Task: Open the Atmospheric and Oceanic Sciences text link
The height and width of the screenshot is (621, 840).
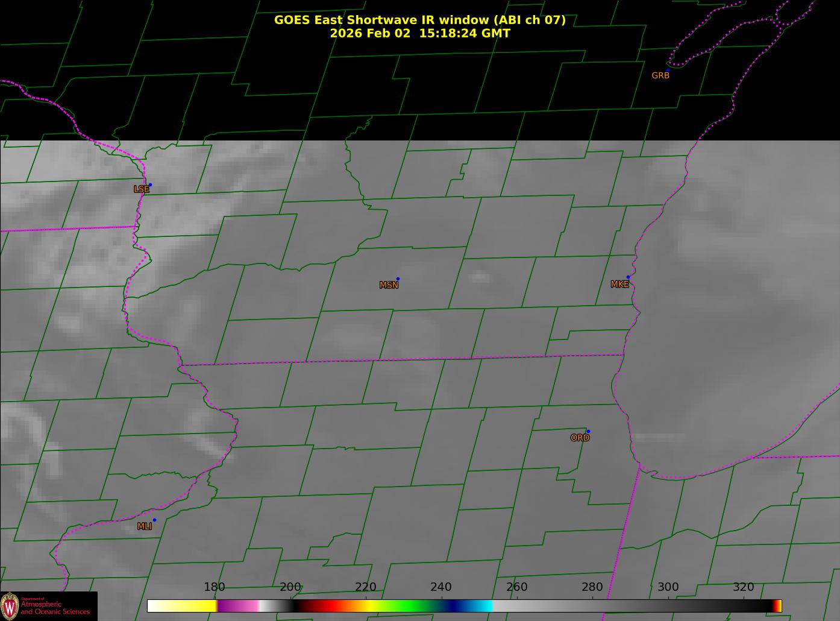Action: click(55, 608)
